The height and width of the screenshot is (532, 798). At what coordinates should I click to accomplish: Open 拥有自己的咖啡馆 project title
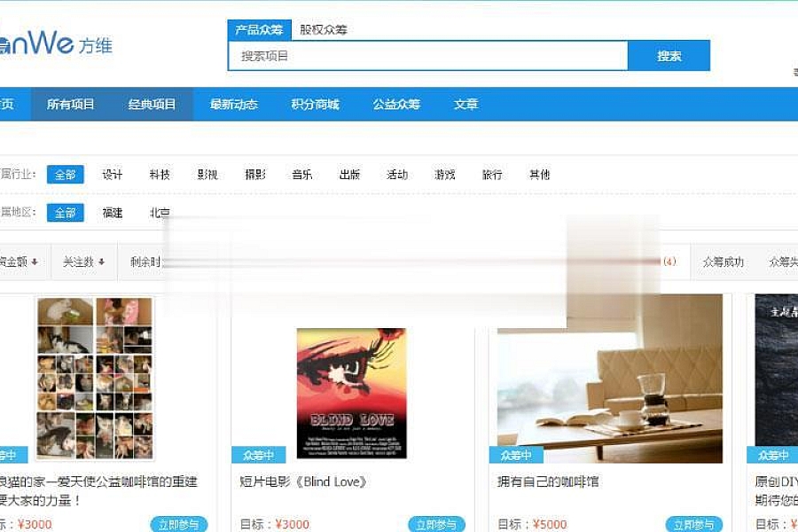(x=548, y=481)
